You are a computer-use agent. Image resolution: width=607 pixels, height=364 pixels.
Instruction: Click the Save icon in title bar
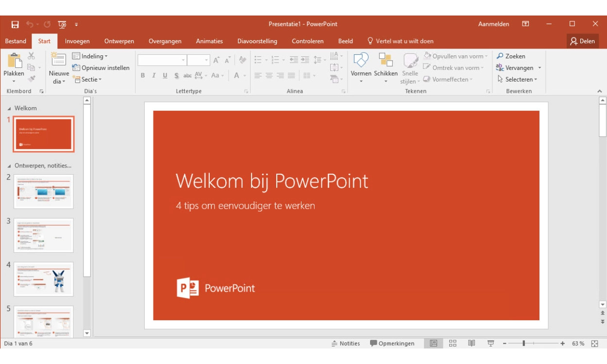[15, 24]
